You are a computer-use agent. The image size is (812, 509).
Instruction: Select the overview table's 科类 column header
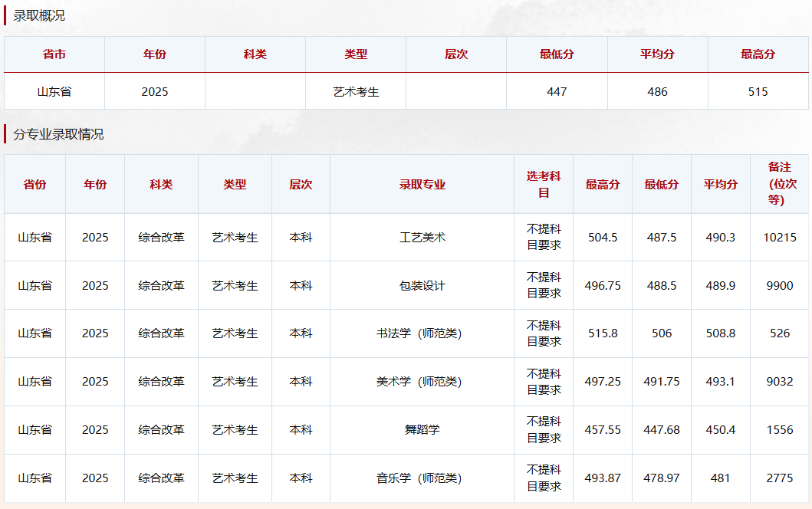[255, 54]
